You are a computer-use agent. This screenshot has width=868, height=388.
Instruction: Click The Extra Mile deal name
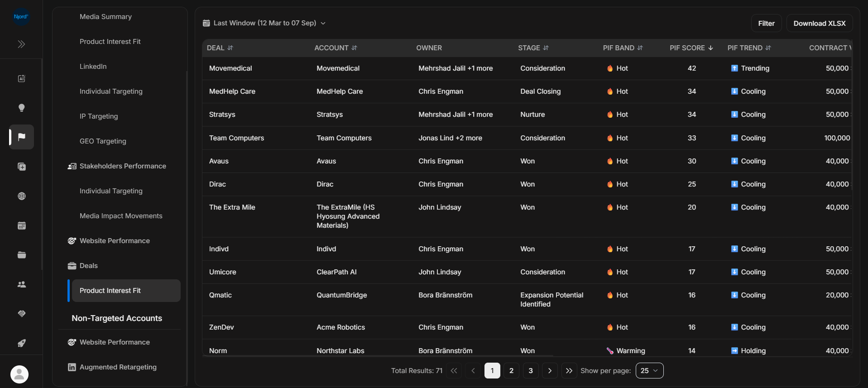click(x=232, y=207)
